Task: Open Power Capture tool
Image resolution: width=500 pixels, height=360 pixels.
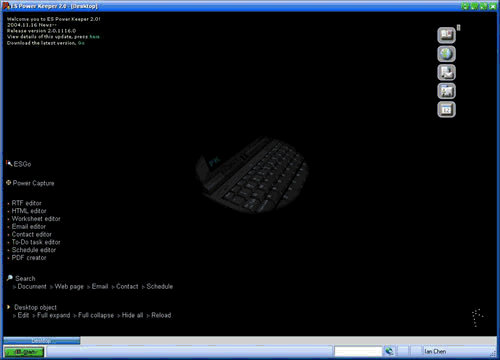Action: (x=33, y=183)
